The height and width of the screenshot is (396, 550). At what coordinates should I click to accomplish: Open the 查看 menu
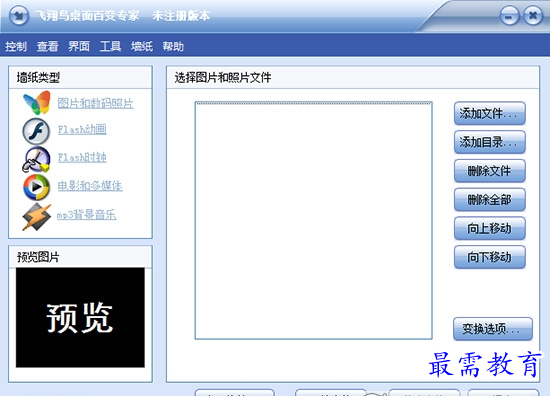(47, 46)
